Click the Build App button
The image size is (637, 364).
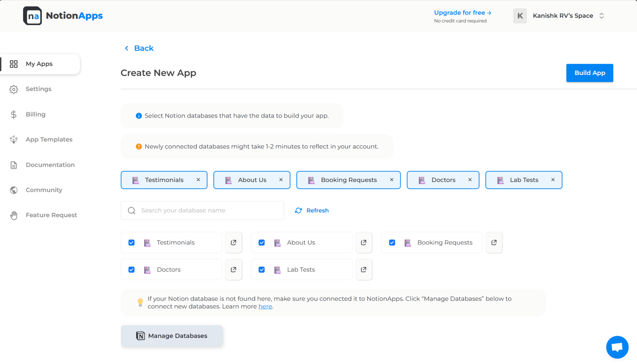coord(590,73)
